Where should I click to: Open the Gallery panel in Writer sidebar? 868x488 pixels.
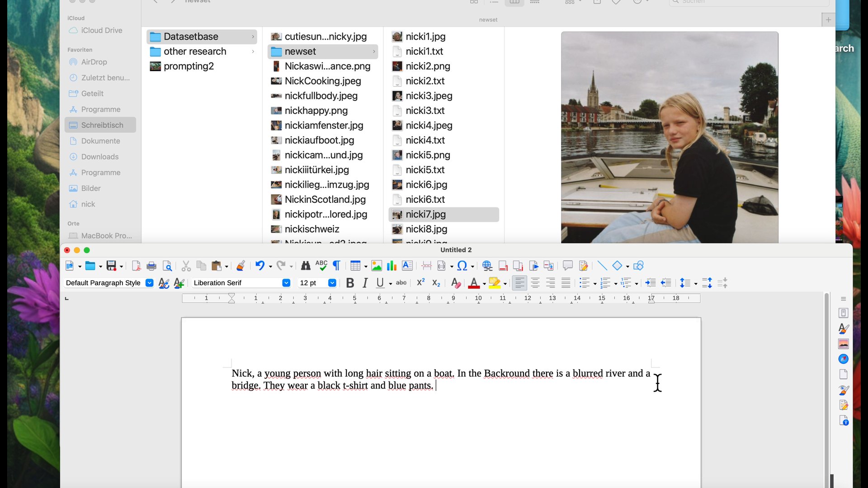tap(844, 344)
